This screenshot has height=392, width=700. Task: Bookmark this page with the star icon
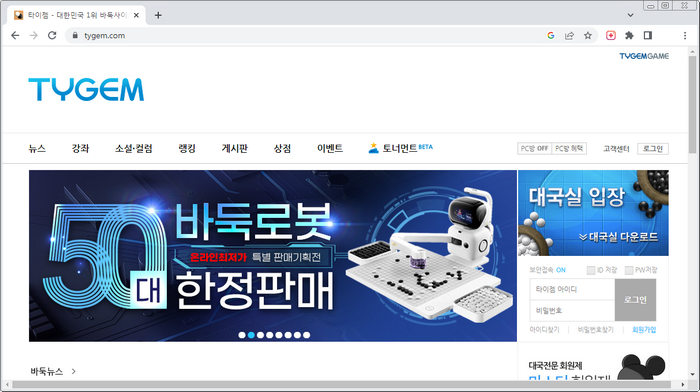click(x=588, y=35)
